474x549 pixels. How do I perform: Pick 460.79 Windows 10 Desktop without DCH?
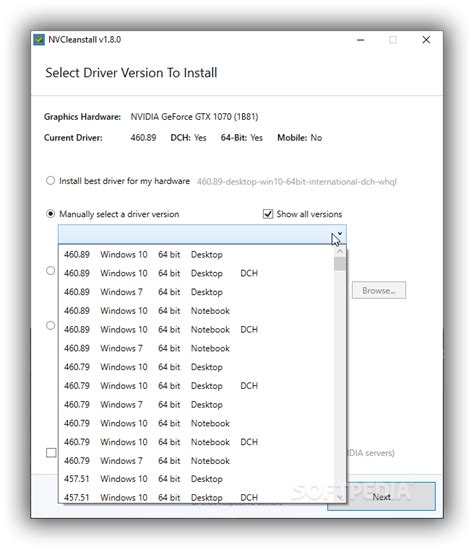196,367
